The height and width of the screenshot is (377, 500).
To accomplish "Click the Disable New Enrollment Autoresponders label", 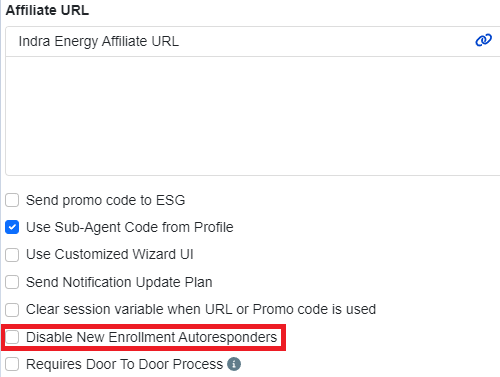I will point(151,337).
